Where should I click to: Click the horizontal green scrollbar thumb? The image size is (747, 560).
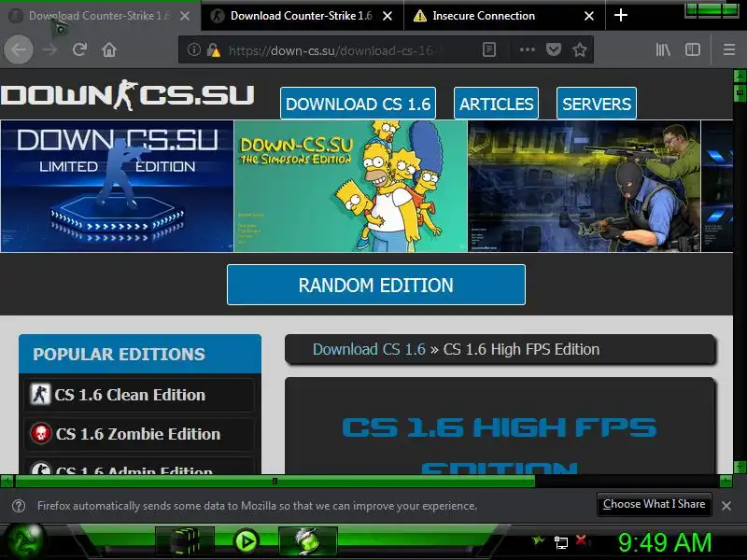click(x=275, y=482)
